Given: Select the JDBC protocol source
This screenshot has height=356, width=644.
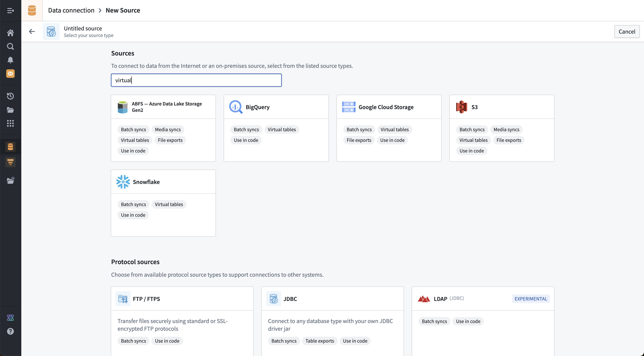Looking at the screenshot, I should click(332, 321).
